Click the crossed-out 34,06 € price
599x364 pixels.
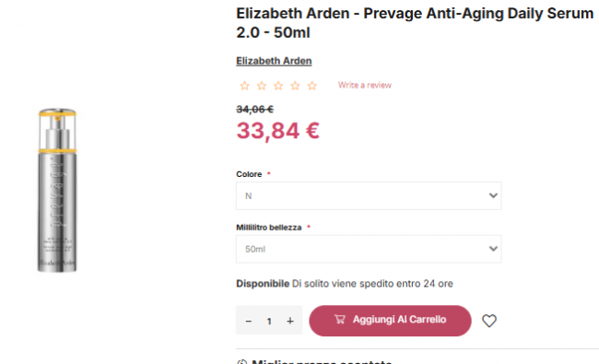tap(254, 110)
